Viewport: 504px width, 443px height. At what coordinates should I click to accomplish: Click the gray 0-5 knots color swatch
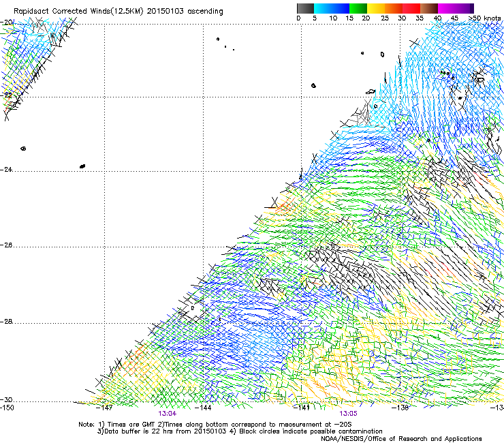click(x=305, y=8)
